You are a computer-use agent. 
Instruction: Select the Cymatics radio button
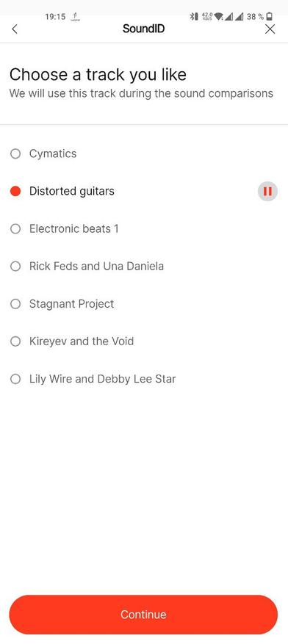click(x=15, y=153)
